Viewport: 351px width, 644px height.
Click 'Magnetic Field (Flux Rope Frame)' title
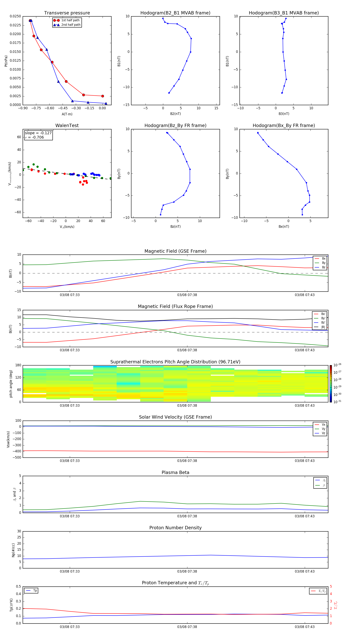175,307
